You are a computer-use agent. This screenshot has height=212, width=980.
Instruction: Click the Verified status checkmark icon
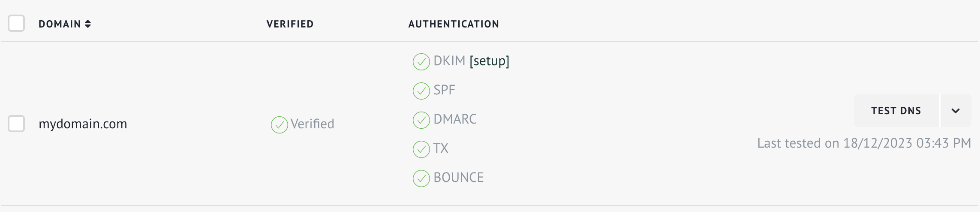point(279,125)
